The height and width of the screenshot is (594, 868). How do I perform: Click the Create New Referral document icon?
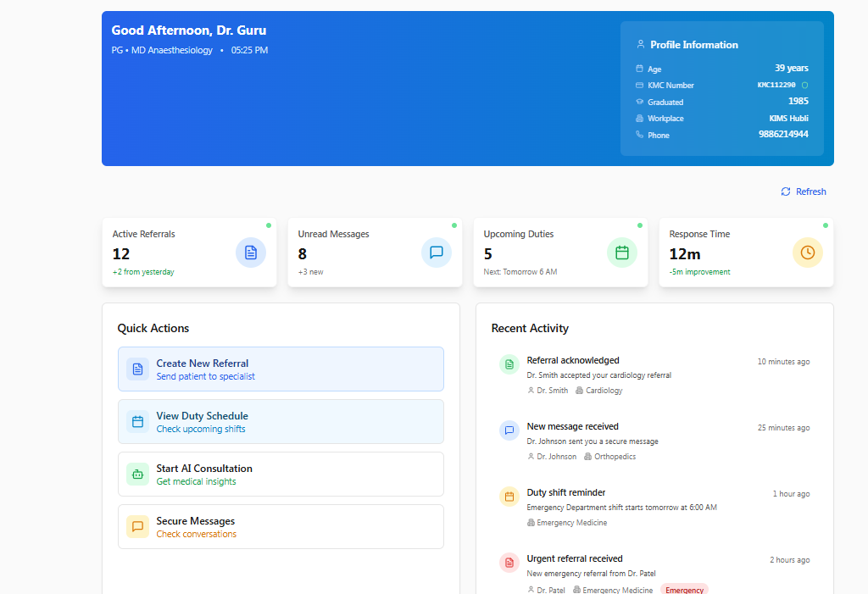click(138, 369)
